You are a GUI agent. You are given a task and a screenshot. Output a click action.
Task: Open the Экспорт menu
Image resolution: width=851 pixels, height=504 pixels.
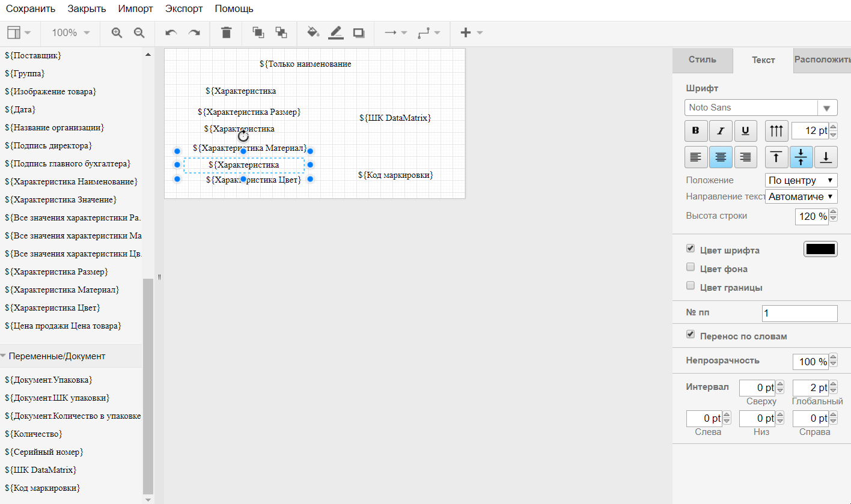[x=184, y=9]
